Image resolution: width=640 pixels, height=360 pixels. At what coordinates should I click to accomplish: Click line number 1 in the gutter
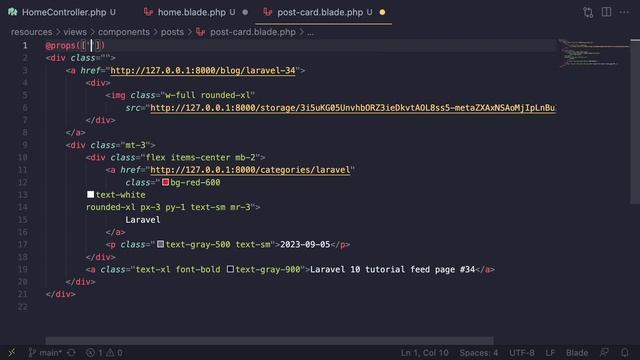tap(25, 45)
